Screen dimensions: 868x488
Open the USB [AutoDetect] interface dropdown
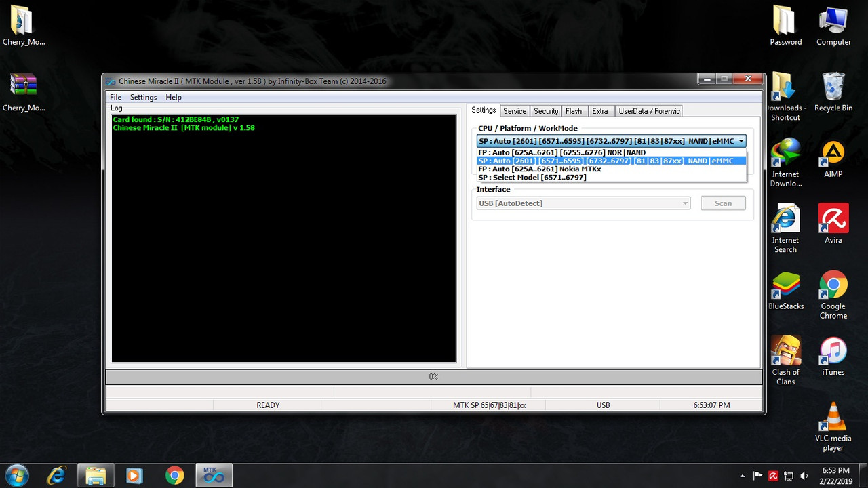(x=583, y=203)
